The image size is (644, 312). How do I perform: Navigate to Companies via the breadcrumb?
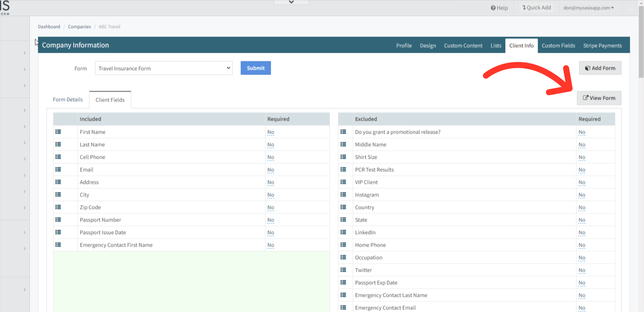79,27
